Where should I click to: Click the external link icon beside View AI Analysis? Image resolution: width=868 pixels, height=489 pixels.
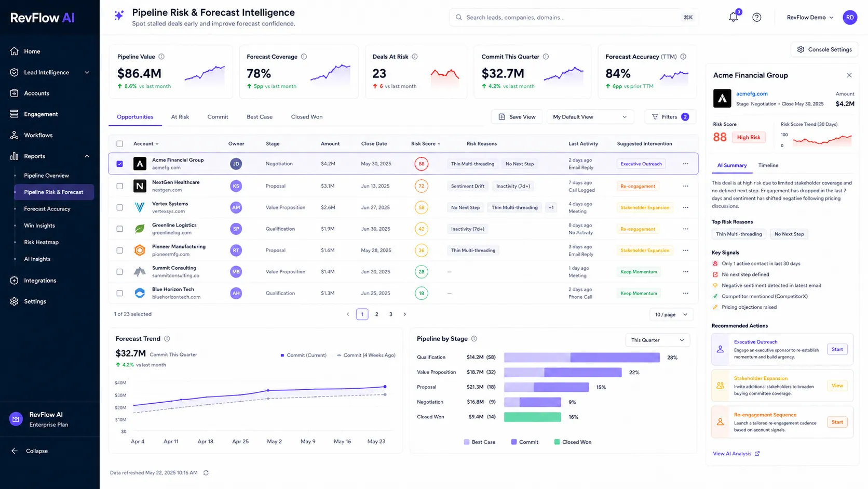tap(757, 454)
